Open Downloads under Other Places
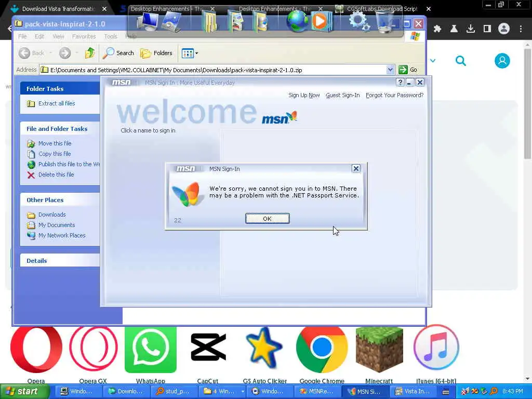532x399 pixels. pos(52,215)
